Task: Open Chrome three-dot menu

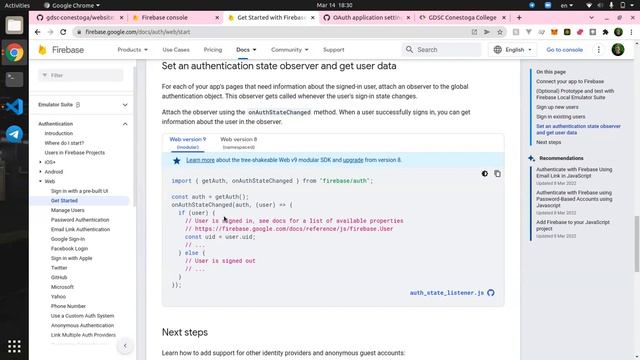Action: 631,32
